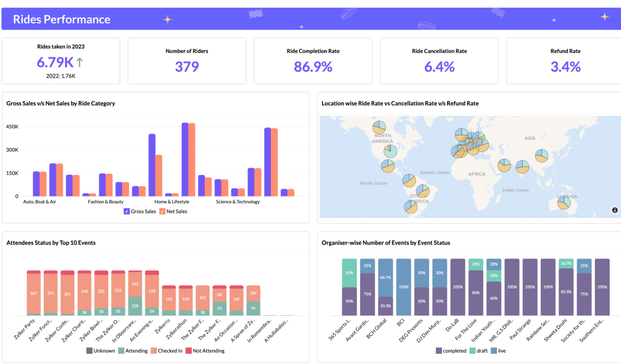Viewport: 621px width, 364px height.
Task: Click the "Location wise Ride Rate" chart title
Action: tap(400, 103)
